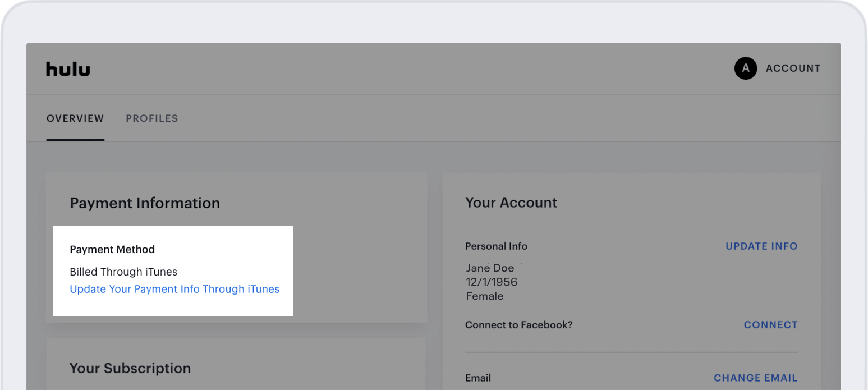The height and width of the screenshot is (390, 868).
Task: Switch to the PROFILES tab
Action: pyautogui.click(x=152, y=118)
